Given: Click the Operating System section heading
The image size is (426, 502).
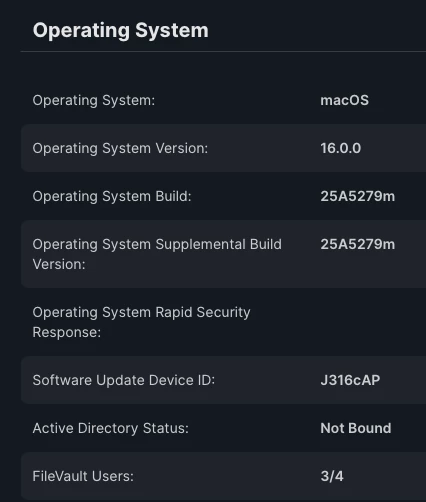Looking at the screenshot, I should point(121,31).
